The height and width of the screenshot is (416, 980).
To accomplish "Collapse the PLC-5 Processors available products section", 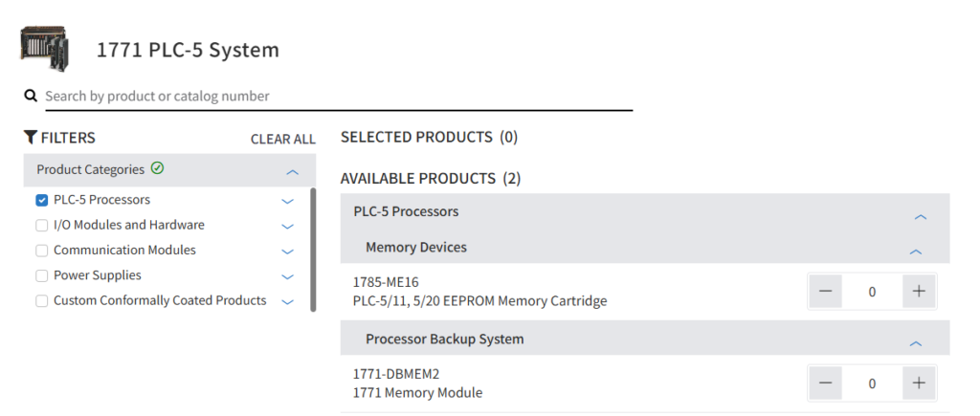I will pyautogui.click(x=920, y=217).
